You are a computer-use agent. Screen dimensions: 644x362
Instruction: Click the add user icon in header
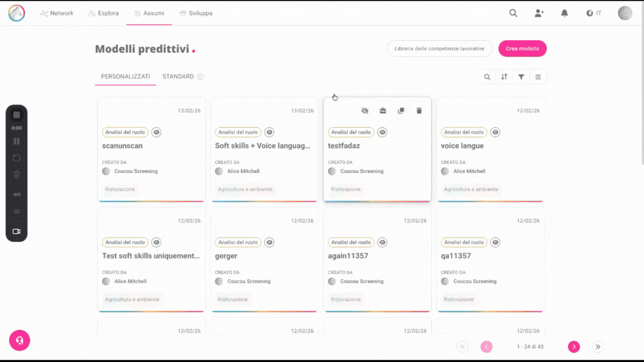point(539,13)
